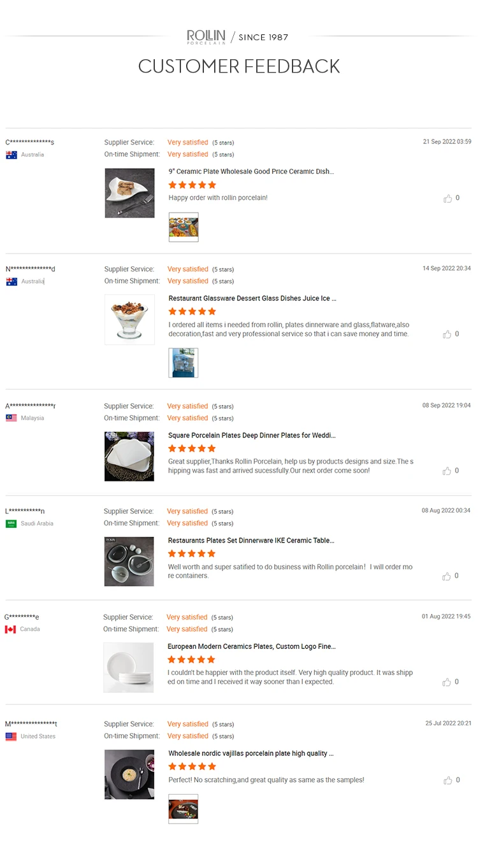Open "Restaurants Plates Set Dinnerware IKE" link
This screenshot has height=868, width=478.
tap(251, 541)
